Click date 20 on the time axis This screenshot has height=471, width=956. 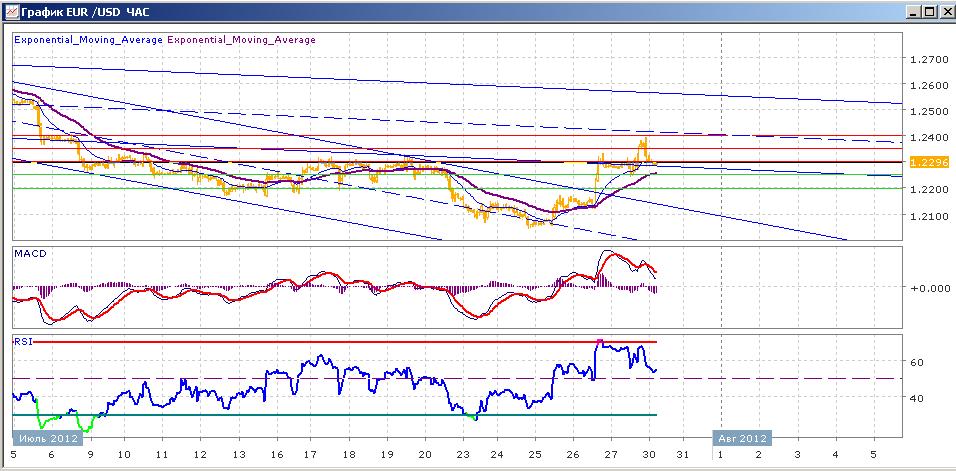pos(425,455)
